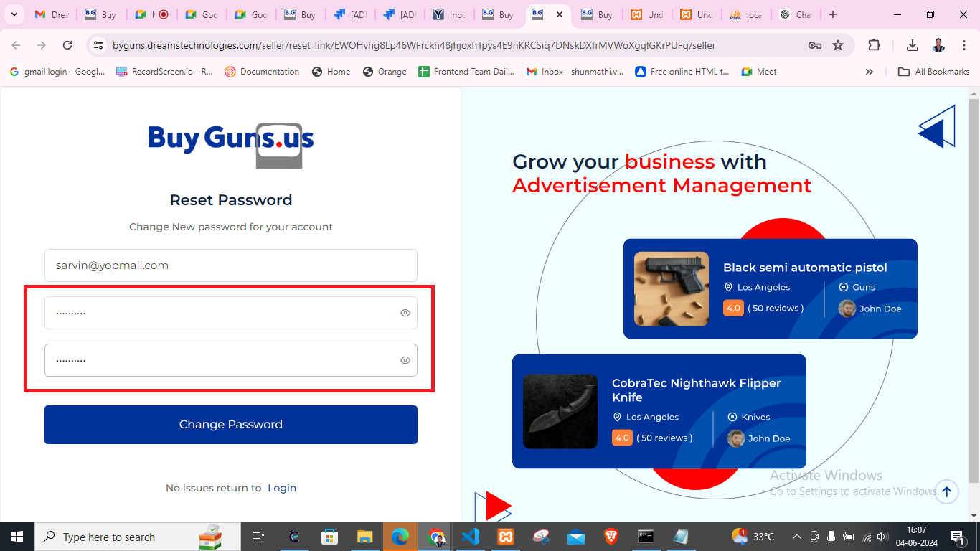
Task: Open the Black semi automatic pistol thumbnail
Action: click(x=672, y=288)
